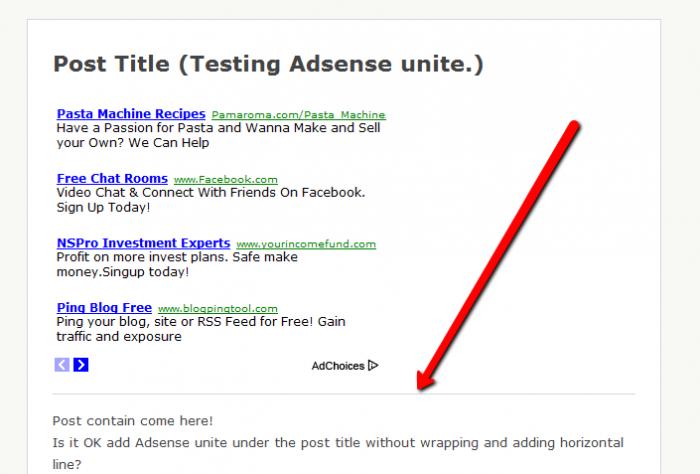700x474 pixels.
Task: Click the Ping your blog description
Action: pyautogui.click(x=201, y=329)
